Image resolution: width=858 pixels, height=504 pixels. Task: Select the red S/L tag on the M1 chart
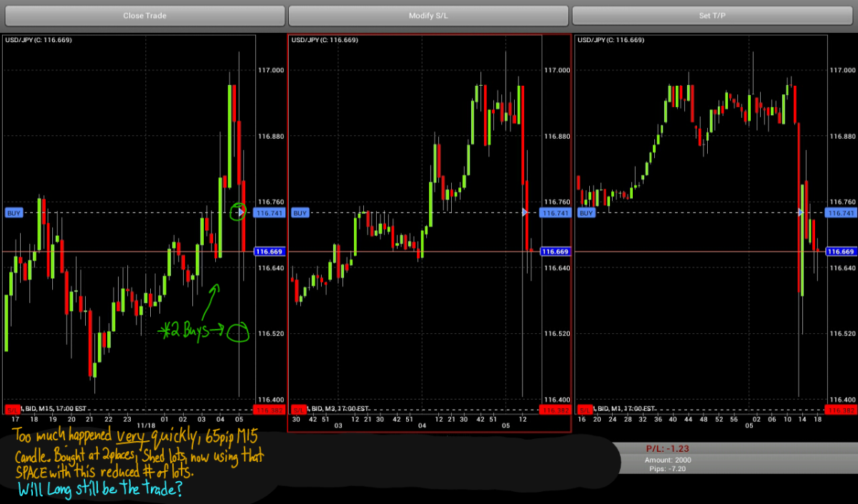point(584,410)
